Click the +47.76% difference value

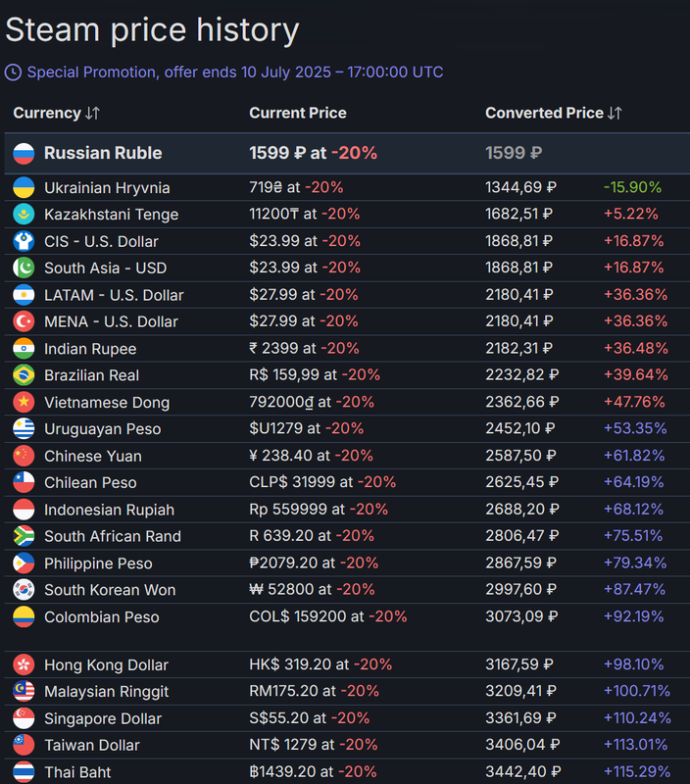pos(634,402)
